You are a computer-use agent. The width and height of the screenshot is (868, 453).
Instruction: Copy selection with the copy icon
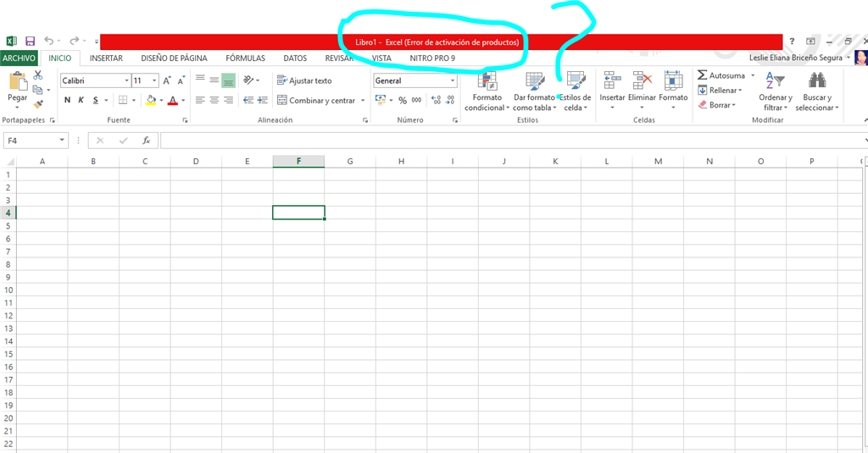pyautogui.click(x=37, y=90)
